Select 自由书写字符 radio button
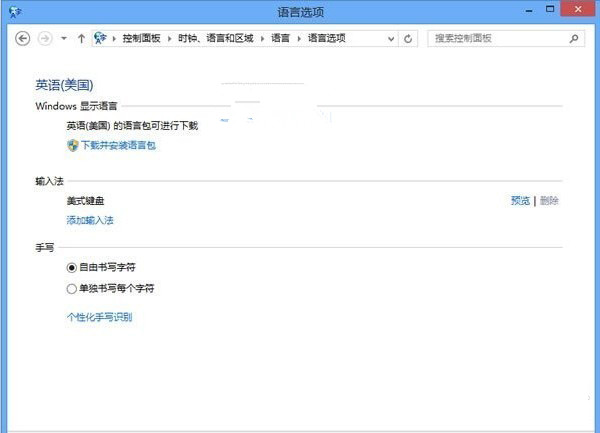The width and height of the screenshot is (600, 433). 72,267
